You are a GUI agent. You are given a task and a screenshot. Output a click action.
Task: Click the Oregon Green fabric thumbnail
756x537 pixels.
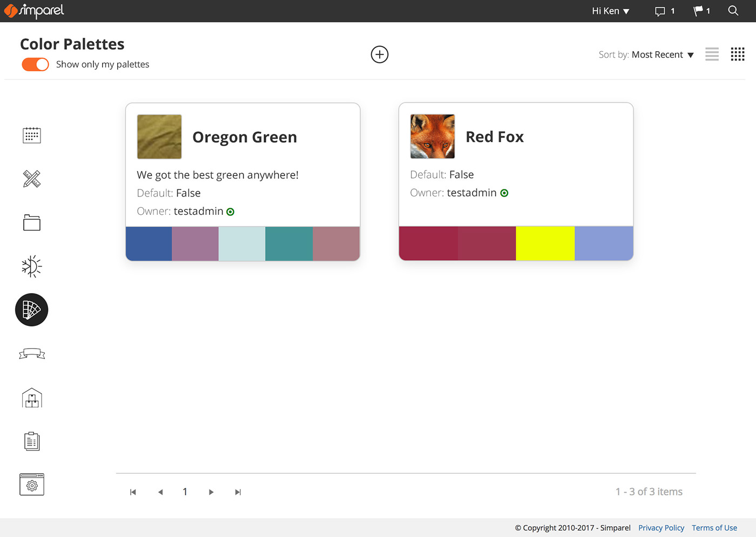tap(159, 137)
